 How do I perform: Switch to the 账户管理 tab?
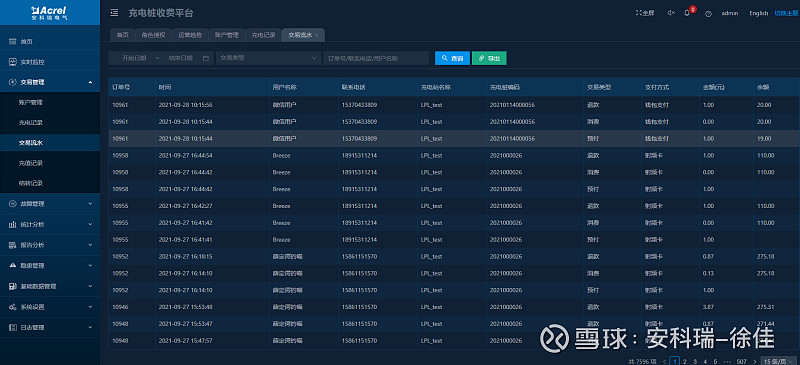pyautogui.click(x=227, y=35)
